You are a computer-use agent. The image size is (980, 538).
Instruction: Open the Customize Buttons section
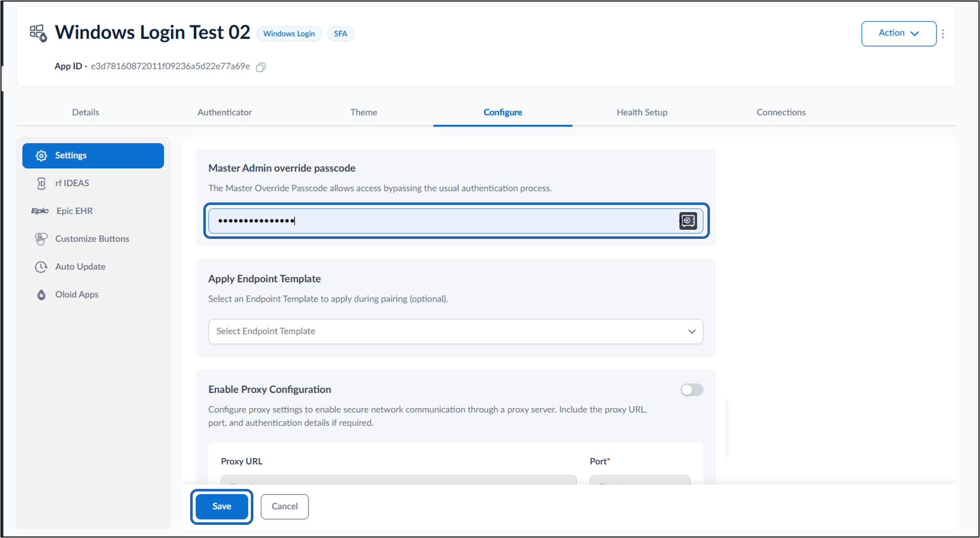coord(93,239)
